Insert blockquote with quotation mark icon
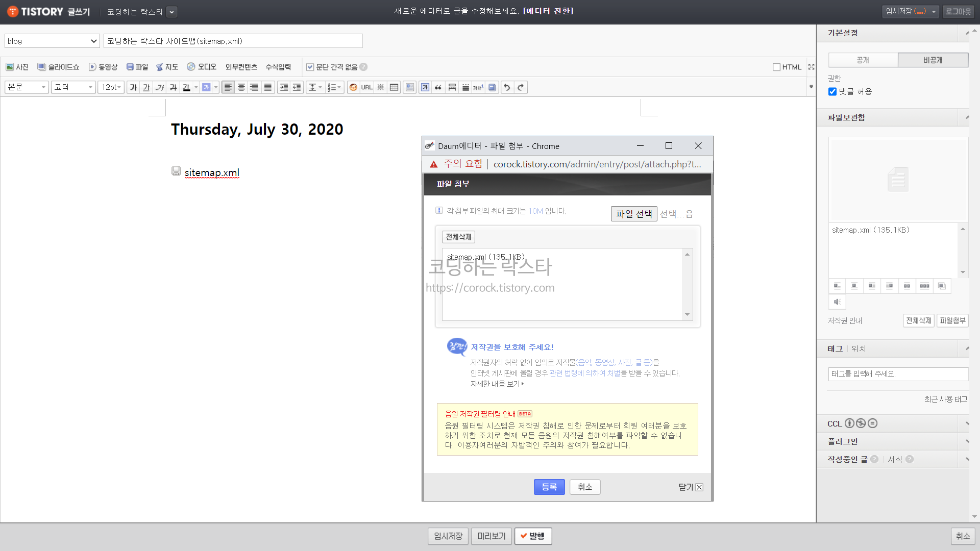 (438, 87)
